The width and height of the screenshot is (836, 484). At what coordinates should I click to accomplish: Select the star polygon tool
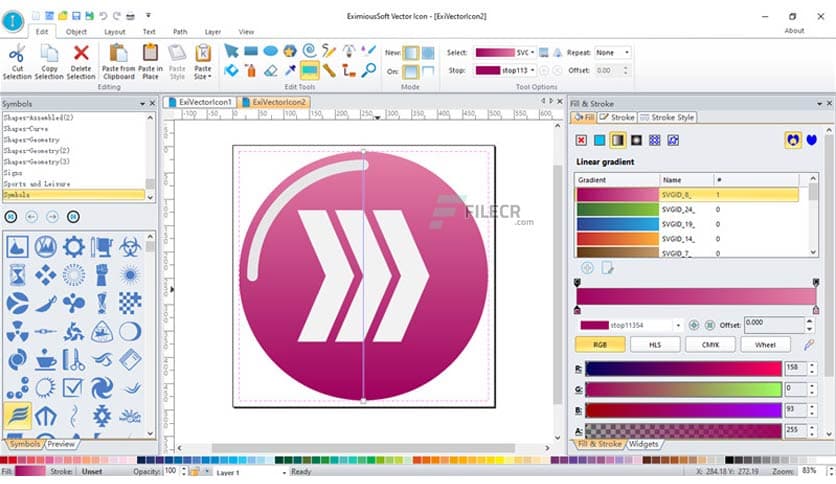pyautogui.click(x=290, y=51)
